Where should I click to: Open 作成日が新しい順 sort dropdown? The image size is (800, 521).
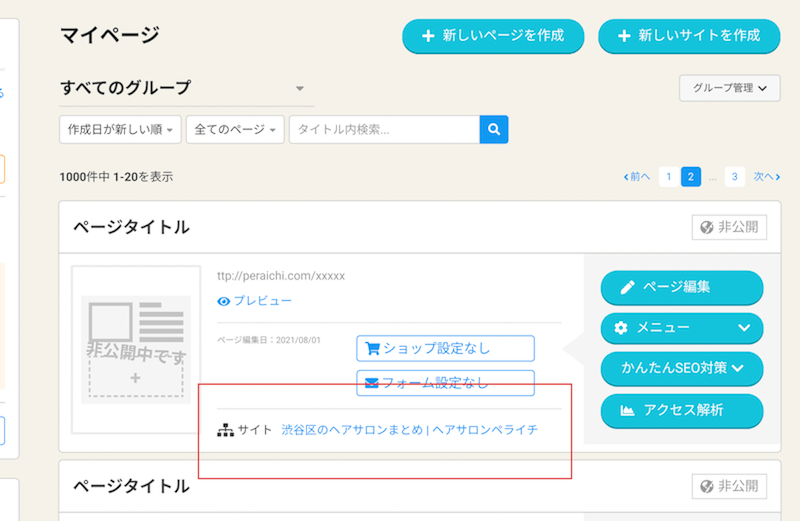pos(121,129)
